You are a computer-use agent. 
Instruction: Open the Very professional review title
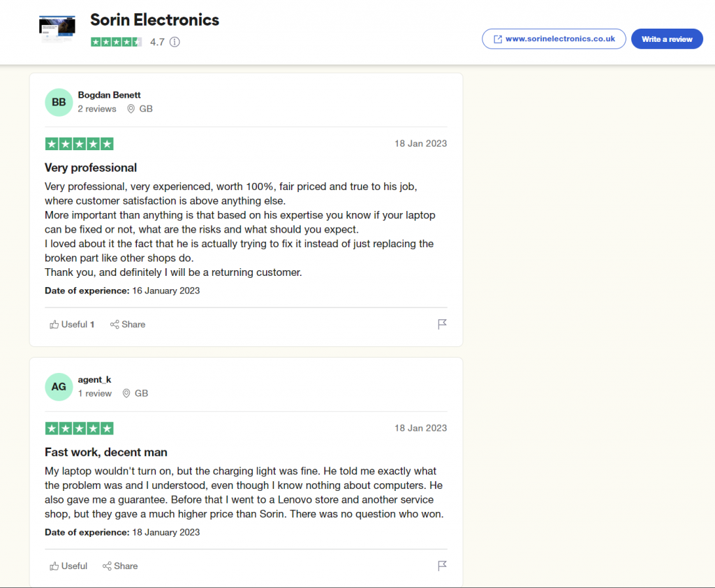tap(91, 168)
